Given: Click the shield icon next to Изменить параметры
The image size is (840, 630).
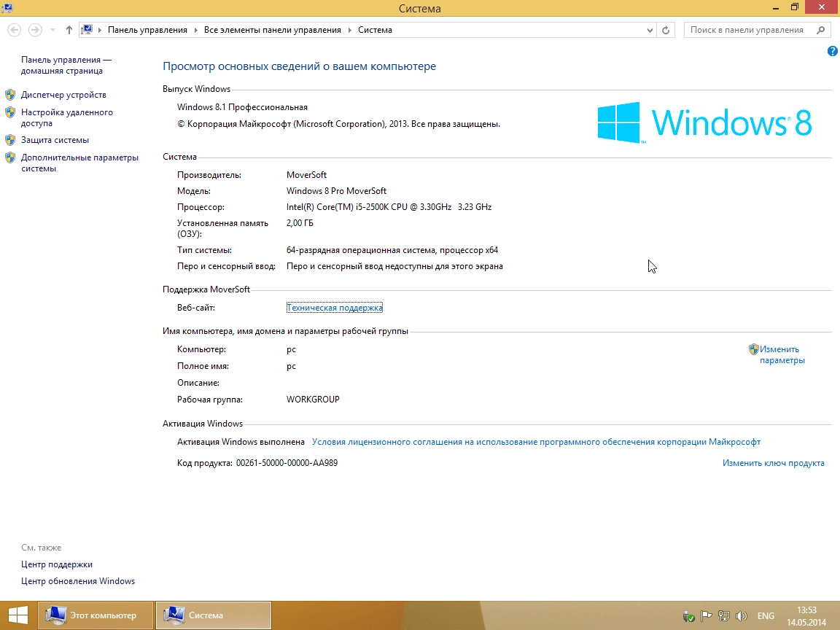Looking at the screenshot, I should tap(754, 349).
